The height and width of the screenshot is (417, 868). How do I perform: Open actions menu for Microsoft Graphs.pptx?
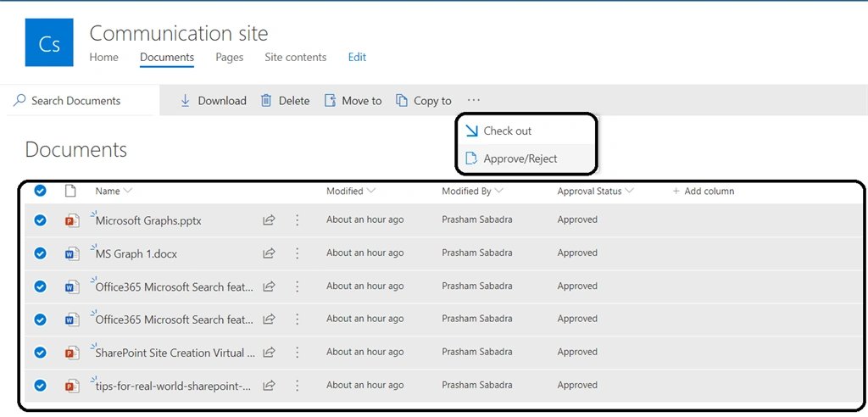coord(298,220)
